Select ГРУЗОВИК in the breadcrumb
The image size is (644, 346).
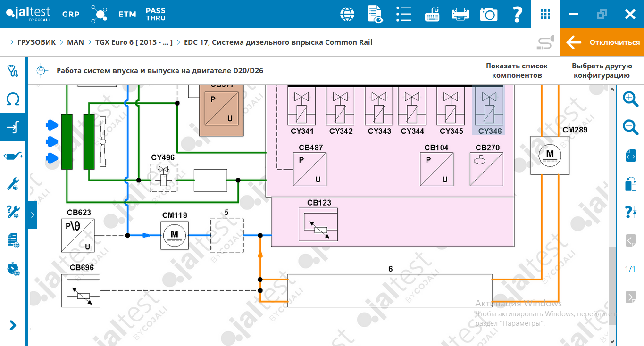click(x=36, y=42)
